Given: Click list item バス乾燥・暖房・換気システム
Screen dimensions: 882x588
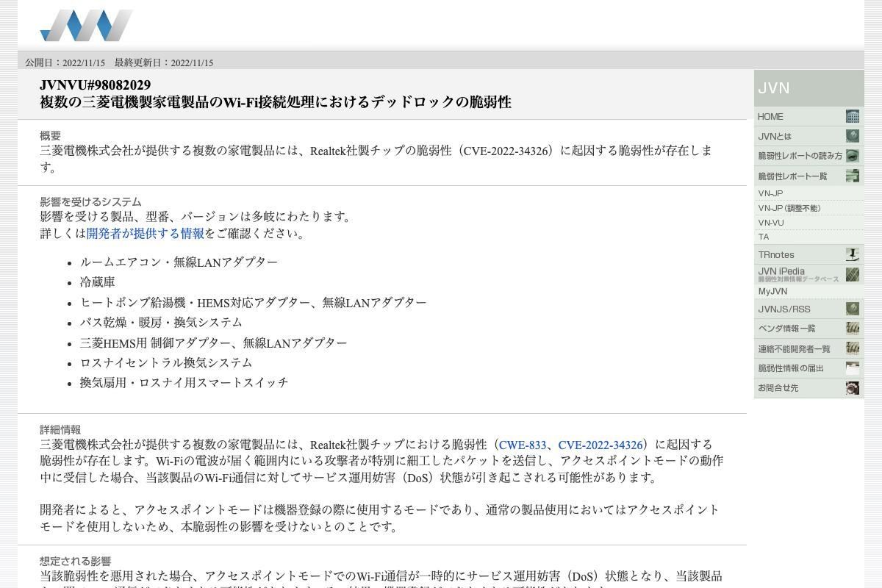Looking at the screenshot, I should coord(161,322).
